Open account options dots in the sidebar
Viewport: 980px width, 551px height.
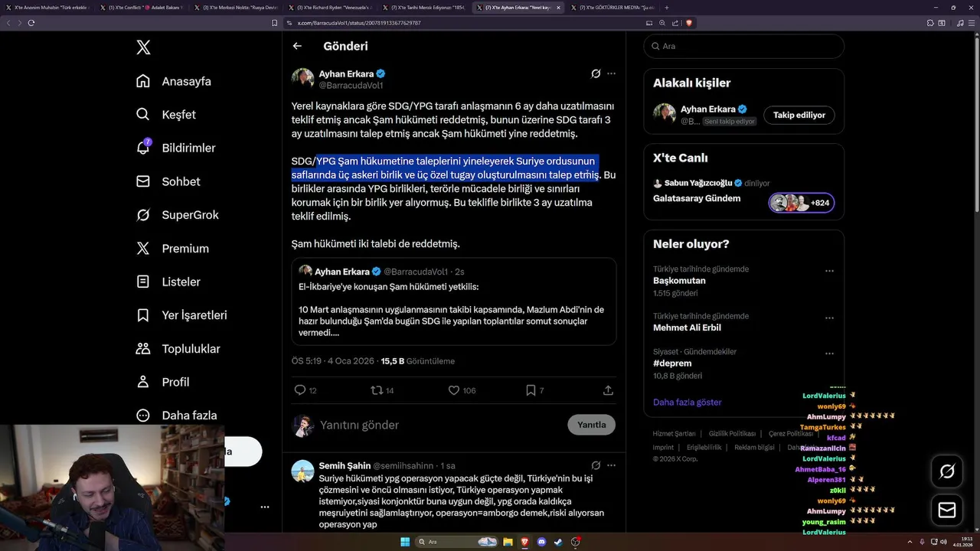coord(265,507)
